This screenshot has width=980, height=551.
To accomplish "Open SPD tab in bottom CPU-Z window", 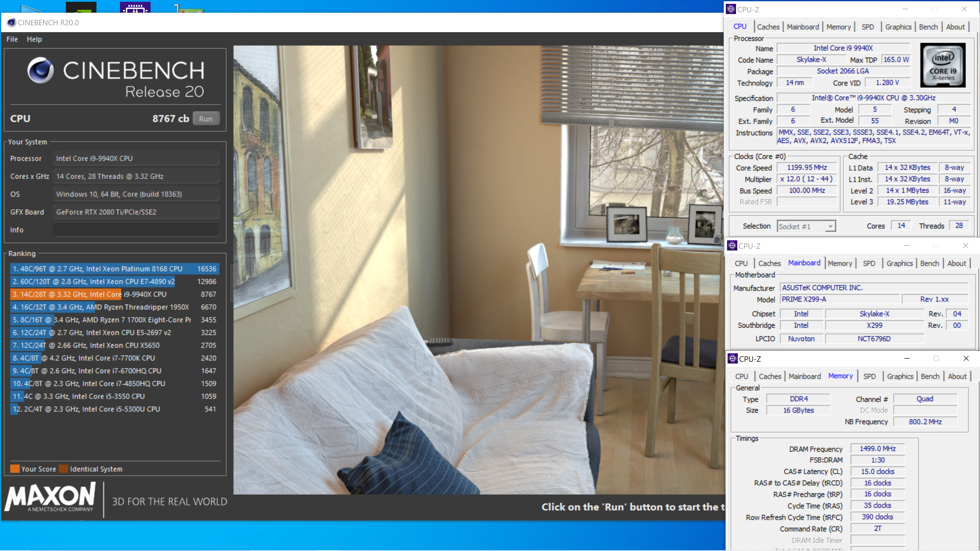I will (869, 377).
